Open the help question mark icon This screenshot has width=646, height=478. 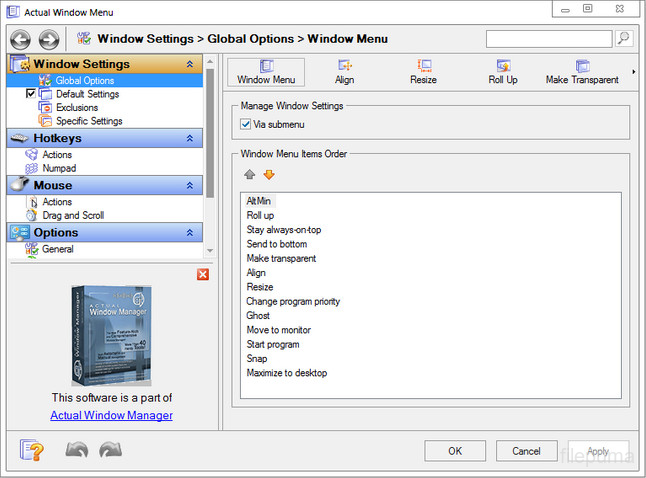[x=32, y=451]
